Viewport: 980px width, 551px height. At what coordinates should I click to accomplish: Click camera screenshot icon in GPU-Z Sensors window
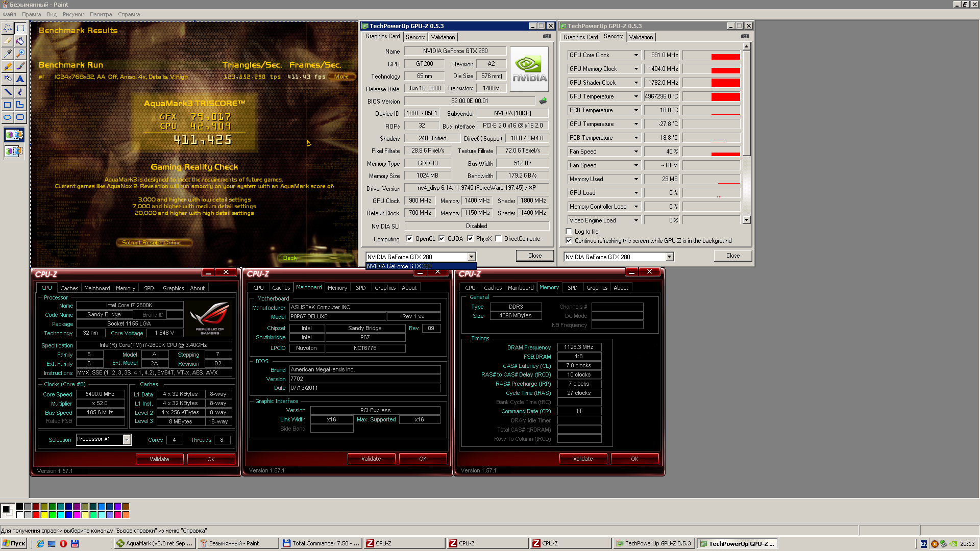745,36
